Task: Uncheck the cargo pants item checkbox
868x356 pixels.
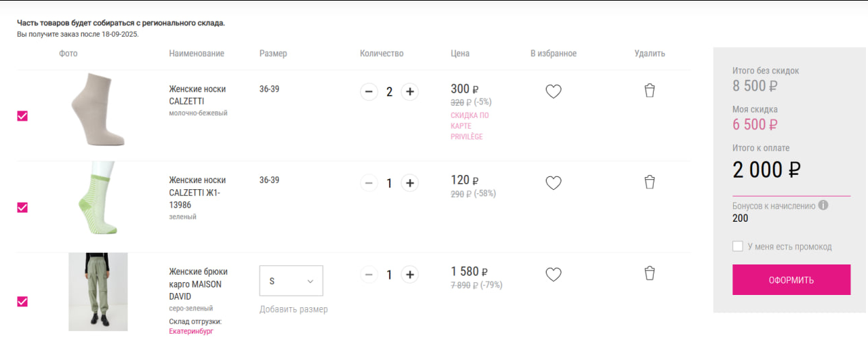Action: point(22,302)
